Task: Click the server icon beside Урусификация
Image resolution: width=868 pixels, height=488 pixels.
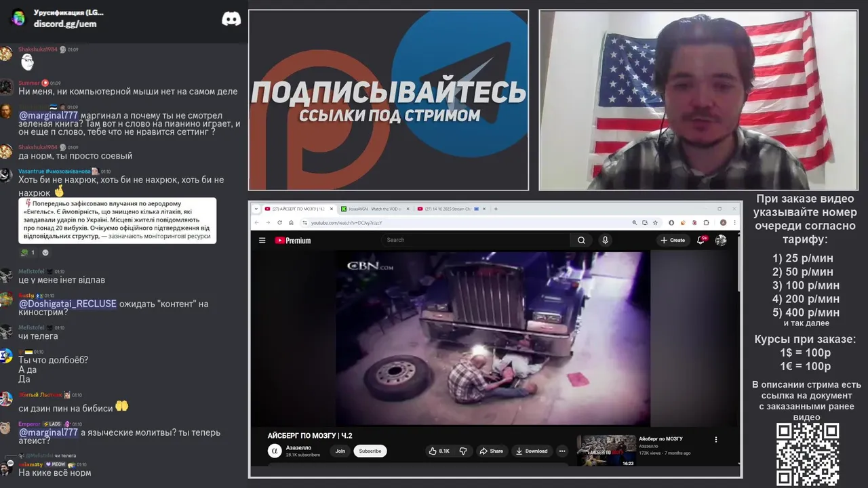Action: click(18, 18)
